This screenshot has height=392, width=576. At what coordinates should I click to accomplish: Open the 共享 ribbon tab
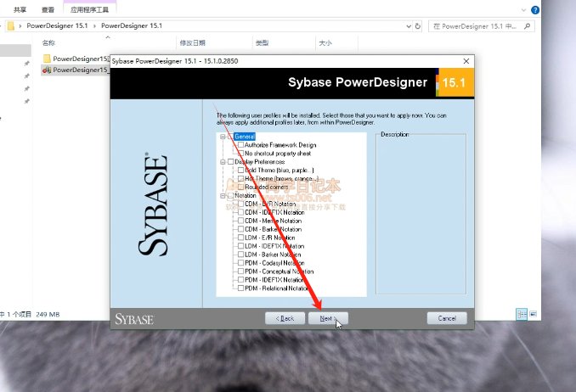click(x=20, y=8)
